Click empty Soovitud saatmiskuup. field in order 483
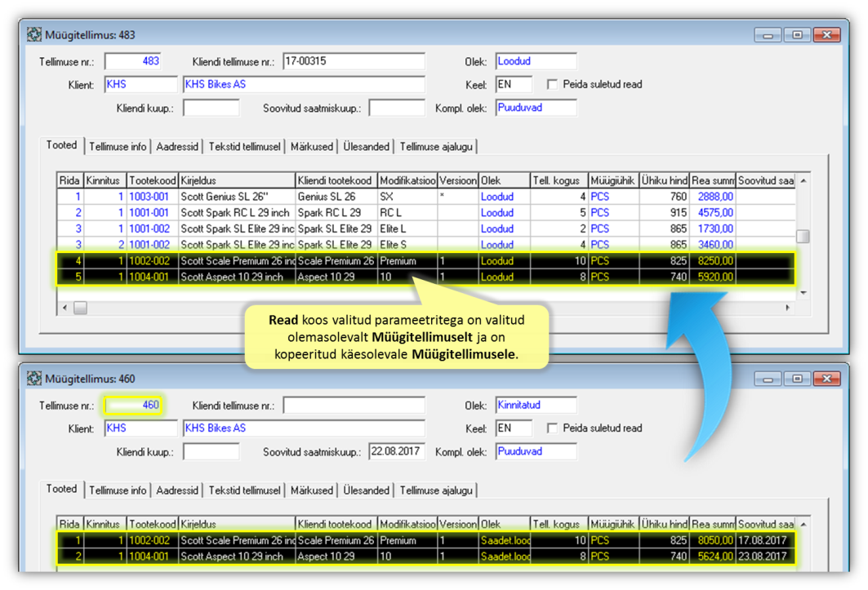Viewport: 868px width, 590px height. click(x=397, y=108)
